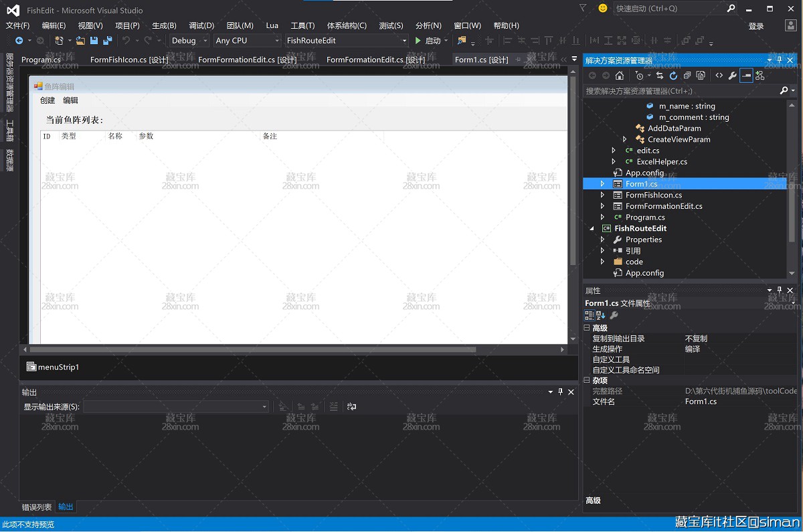Open the Lua menu
Viewport: 803px width, 532px height.
click(272, 25)
